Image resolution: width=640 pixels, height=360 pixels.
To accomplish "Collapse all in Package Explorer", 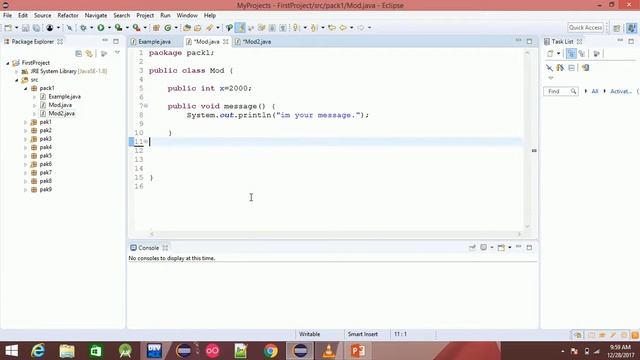I will 78,53.
